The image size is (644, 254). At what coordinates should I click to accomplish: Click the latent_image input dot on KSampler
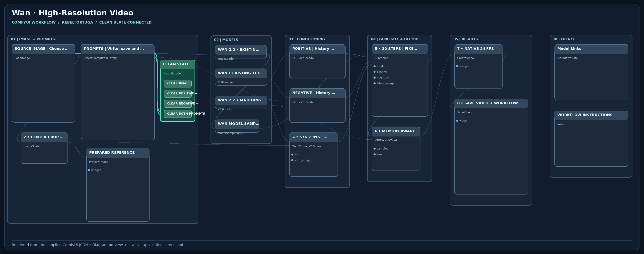pyautogui.click(x=375, y=83)
